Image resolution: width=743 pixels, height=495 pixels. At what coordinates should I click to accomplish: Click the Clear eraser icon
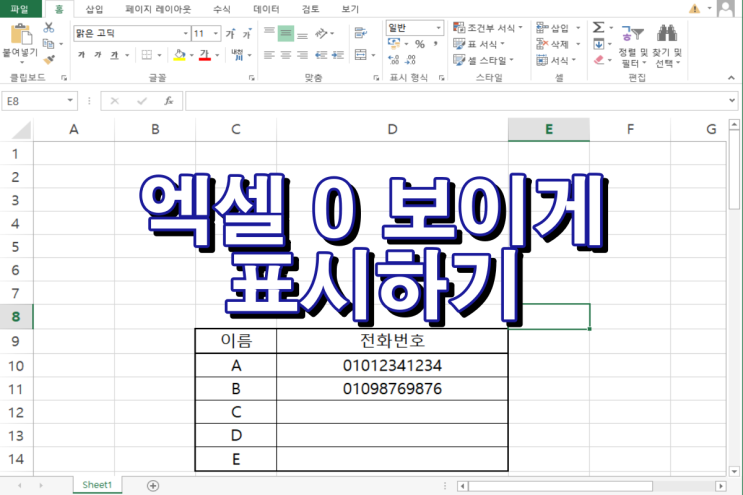click(x=598, y=60)
